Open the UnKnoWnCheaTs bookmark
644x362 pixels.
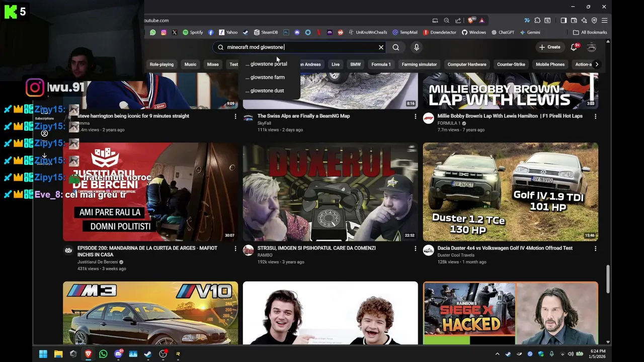coord(368,32)
